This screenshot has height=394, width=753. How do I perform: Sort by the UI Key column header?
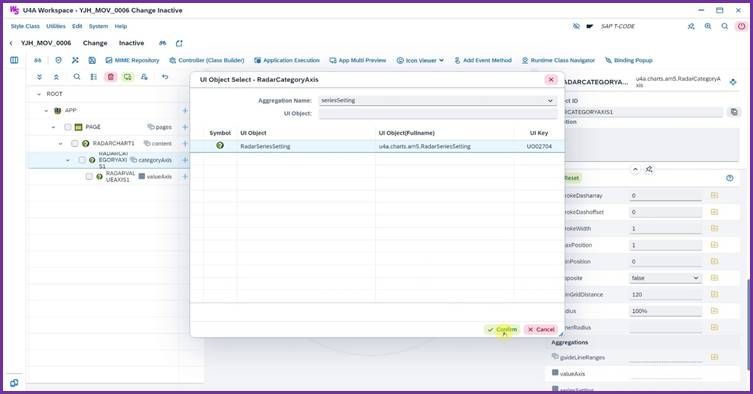pyautogui.click(x=539, y=133)
